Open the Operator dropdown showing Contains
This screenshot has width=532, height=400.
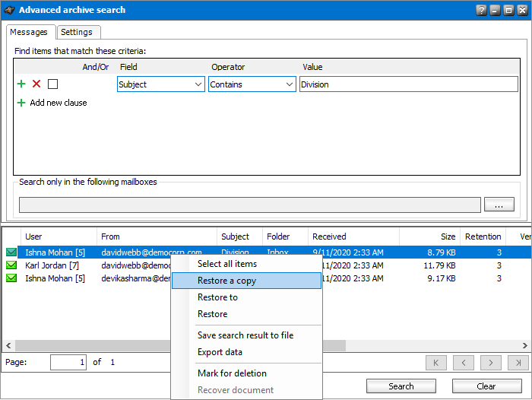252,84
